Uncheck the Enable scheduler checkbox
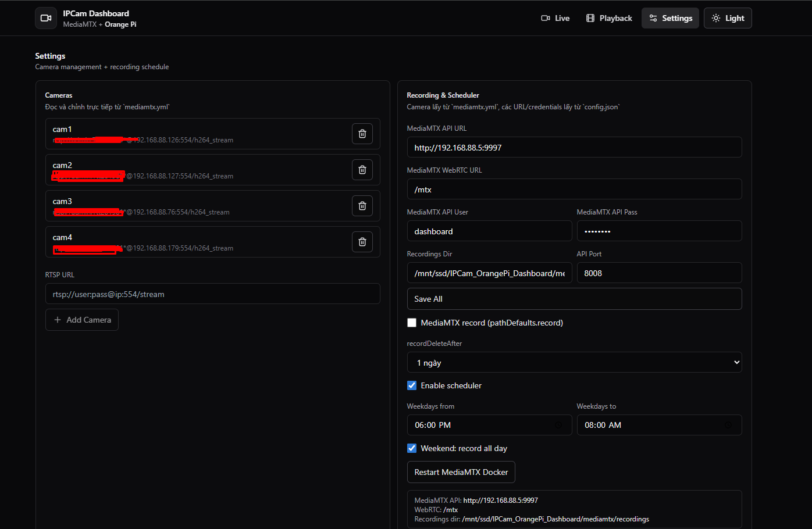This screenshot has height=529, width=812. click(412, 385)
